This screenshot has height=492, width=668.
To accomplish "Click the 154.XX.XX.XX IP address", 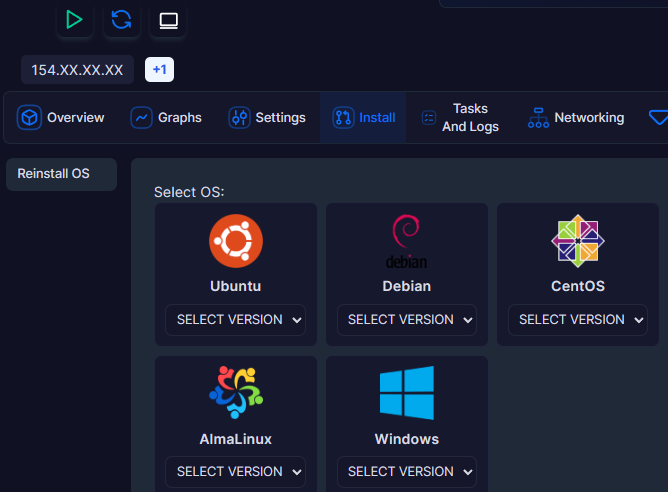I will point(77,69).
